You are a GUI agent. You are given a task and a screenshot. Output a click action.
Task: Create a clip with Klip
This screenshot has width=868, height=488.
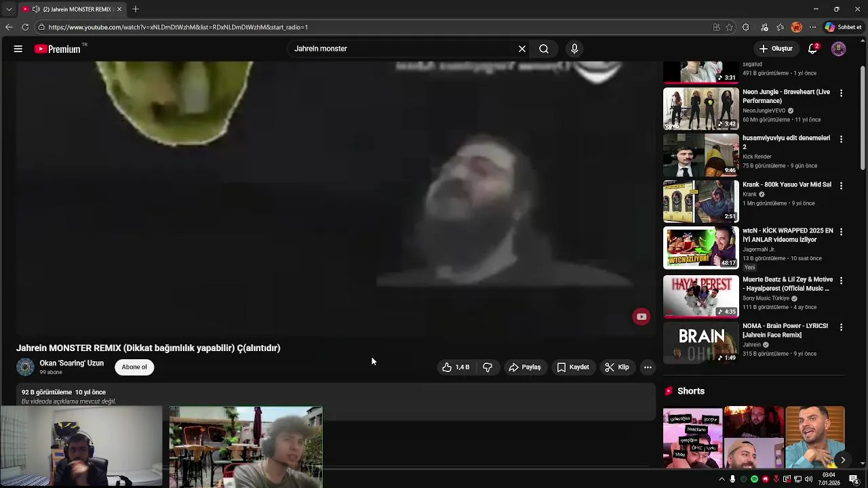pyautogui.click(x=617, y=367)
